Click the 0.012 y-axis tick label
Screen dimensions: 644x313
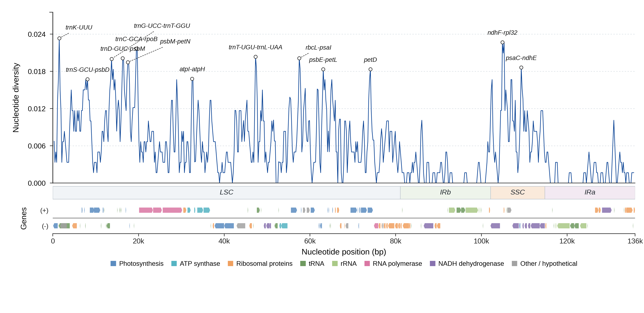coord(37,109)
